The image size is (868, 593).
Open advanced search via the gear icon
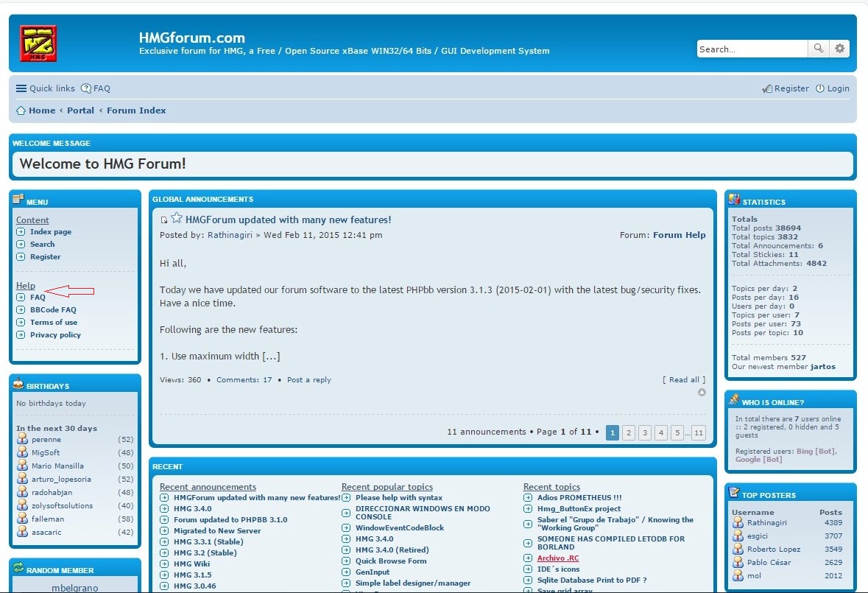click(x=839, y=48)
